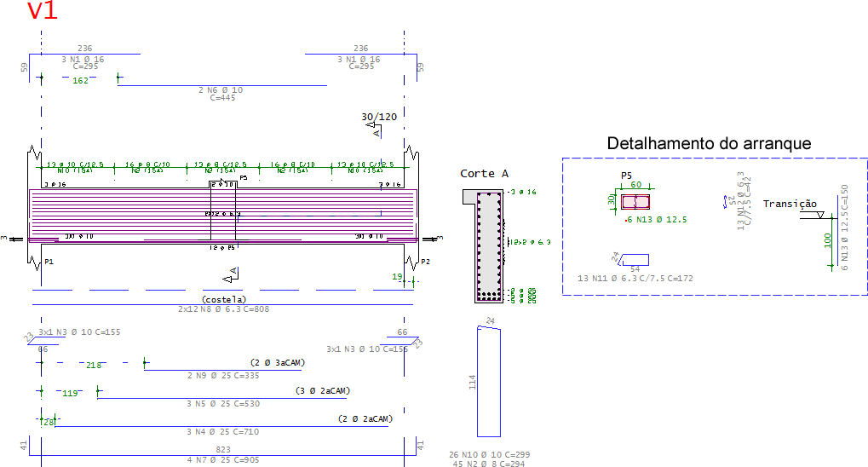This screenshot has height=467, width=868.
Task: Click the 823 span dimension text
Action: tap(223, 450)
